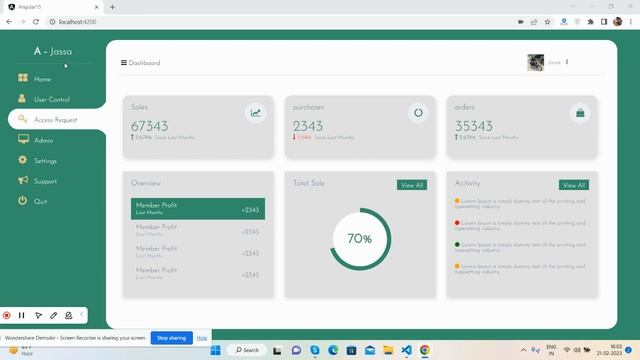Open Skype from the taskbar
The height and width of the screenshot is (360, 640).
315,350
